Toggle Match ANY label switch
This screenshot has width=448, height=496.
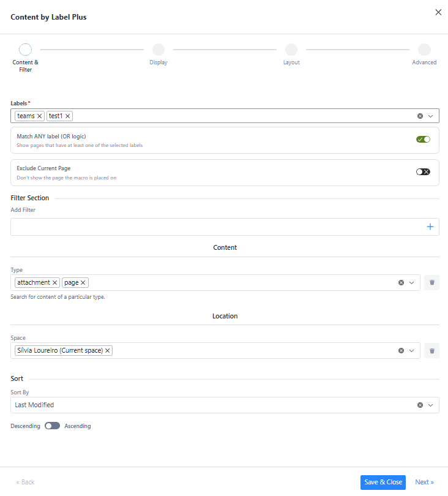(423, 140)
